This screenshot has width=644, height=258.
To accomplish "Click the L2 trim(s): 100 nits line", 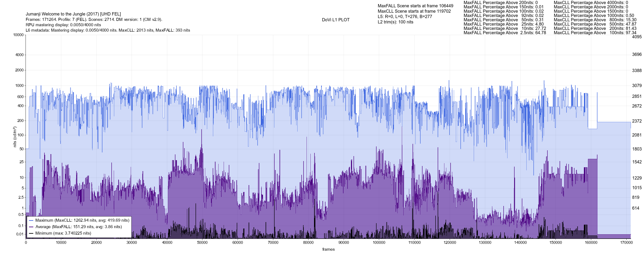I will (x=395, y=22).
